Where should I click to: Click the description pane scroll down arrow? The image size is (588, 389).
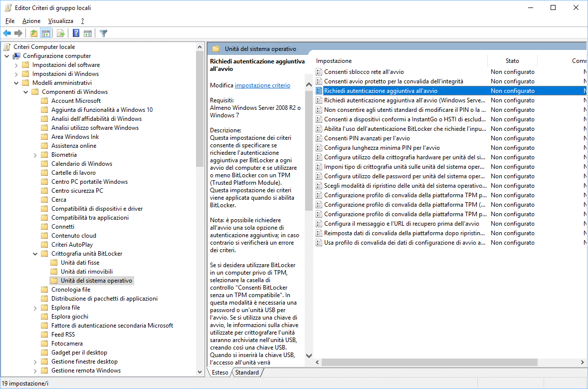click(x=309, y=355)
